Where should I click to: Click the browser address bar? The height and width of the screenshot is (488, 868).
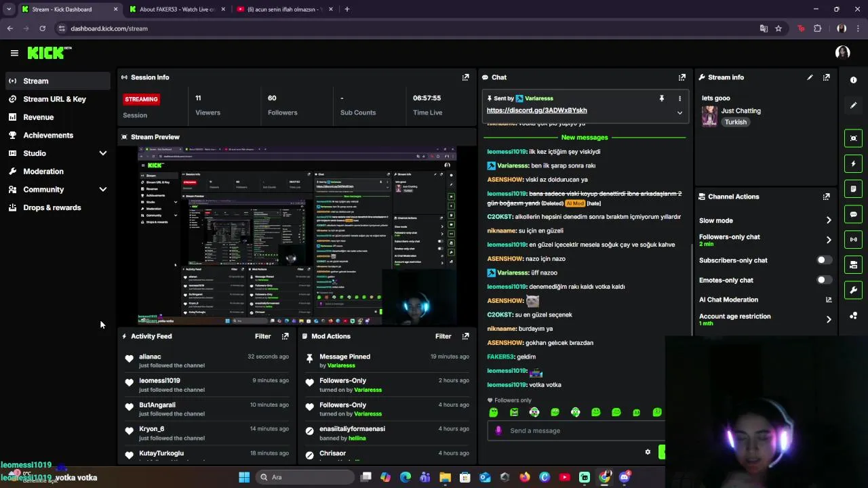(407, 28)
